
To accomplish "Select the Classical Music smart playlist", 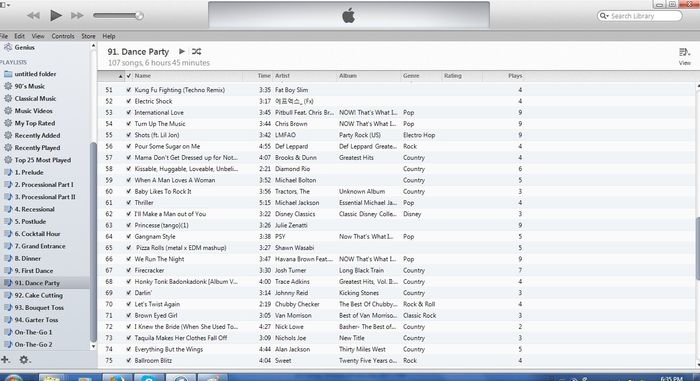I will [x=35, y=99].
